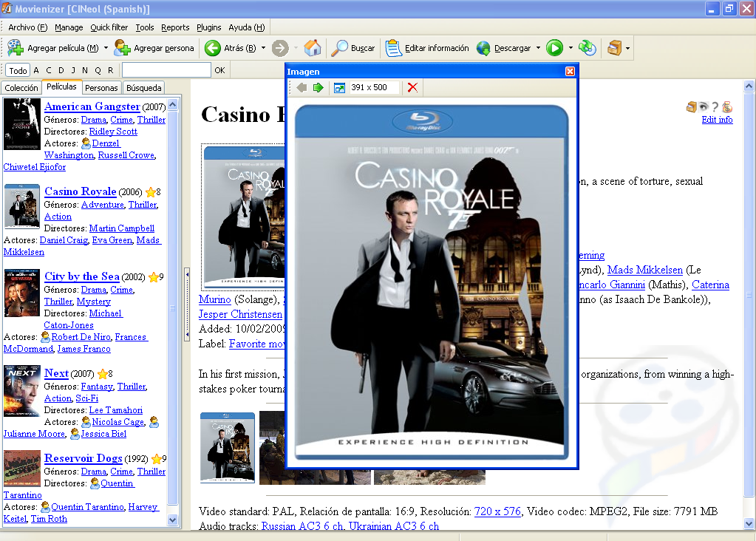Image resolution: width=756 pixels, height=541 pixels.
Task: Click the Editar información clipboard icon
Action: [x=393, y=48]
